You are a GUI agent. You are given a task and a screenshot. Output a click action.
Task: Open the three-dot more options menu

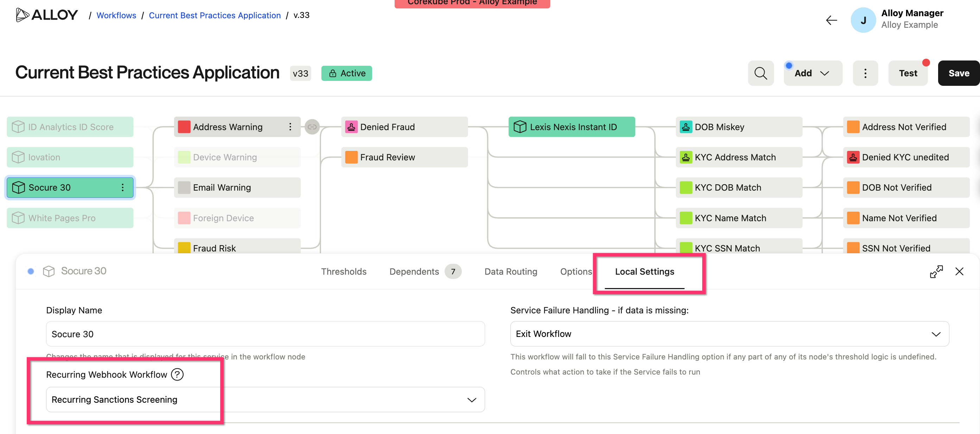click(865, 73)
